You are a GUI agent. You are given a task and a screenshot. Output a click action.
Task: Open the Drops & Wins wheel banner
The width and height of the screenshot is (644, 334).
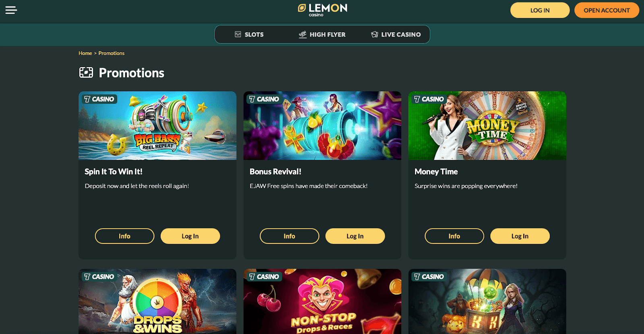coord(157,301)
